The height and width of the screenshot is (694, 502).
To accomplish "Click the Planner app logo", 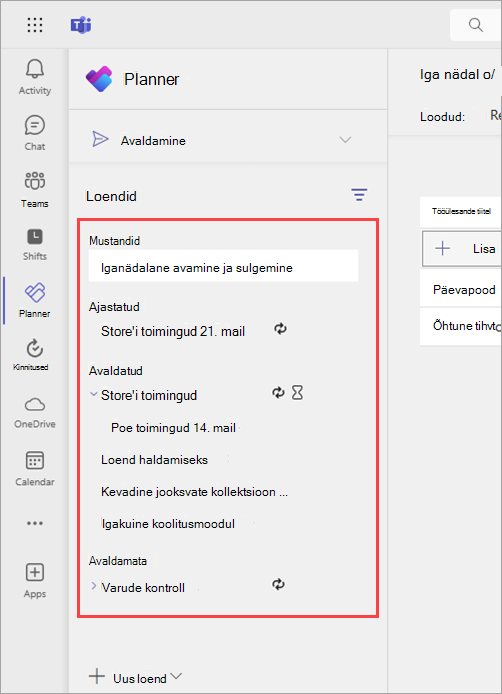I will coord(99,79).
